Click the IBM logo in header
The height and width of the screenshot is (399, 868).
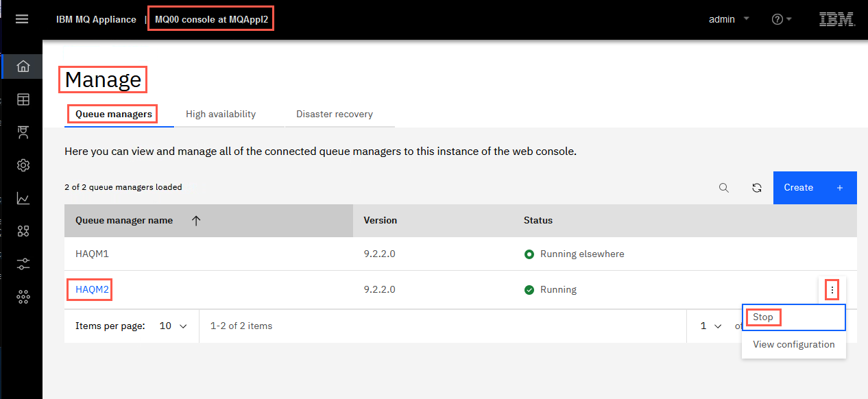point(837,19)
